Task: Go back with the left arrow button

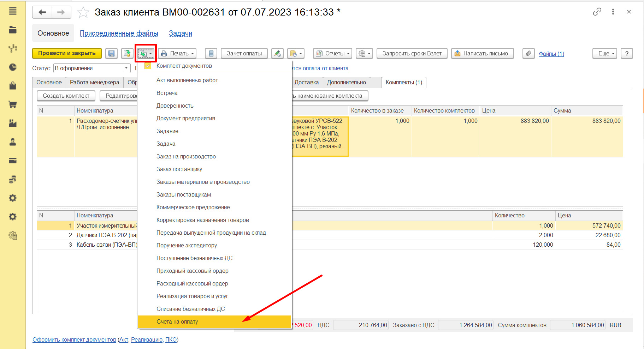Action: (42, 12)
